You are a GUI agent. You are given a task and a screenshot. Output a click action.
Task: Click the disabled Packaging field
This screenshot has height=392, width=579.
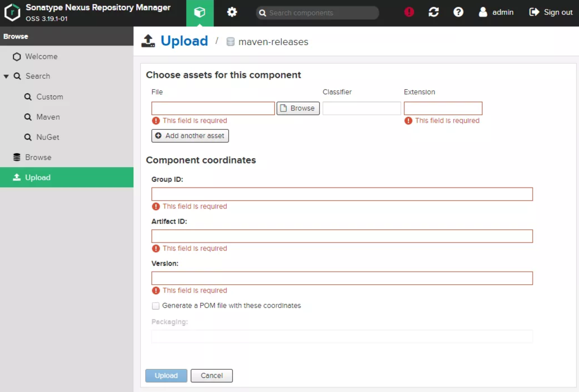point(342,336)
